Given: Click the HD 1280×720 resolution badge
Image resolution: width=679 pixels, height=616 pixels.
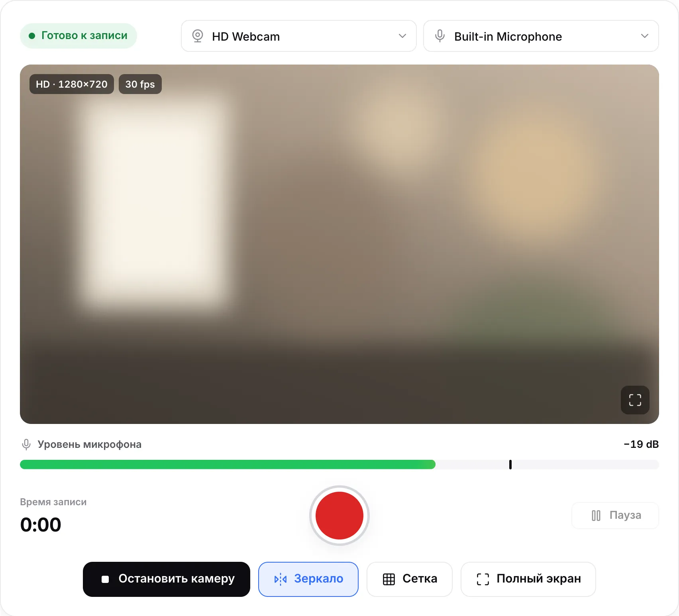Looking at the screenshot, I should [72, 84].
